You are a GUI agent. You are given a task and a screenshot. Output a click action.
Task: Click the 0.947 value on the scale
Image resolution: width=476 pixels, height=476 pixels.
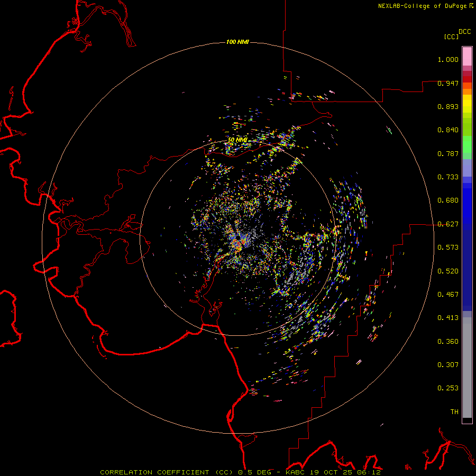click(448, 83)
